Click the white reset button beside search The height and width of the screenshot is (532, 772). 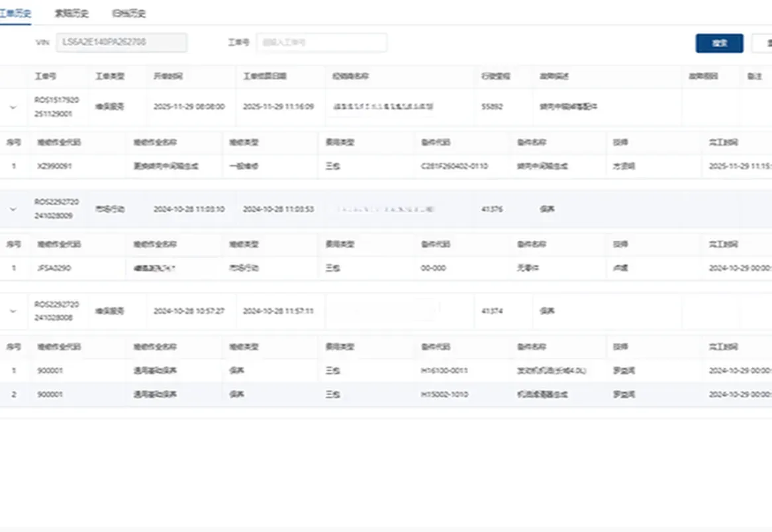pos(761,42)
